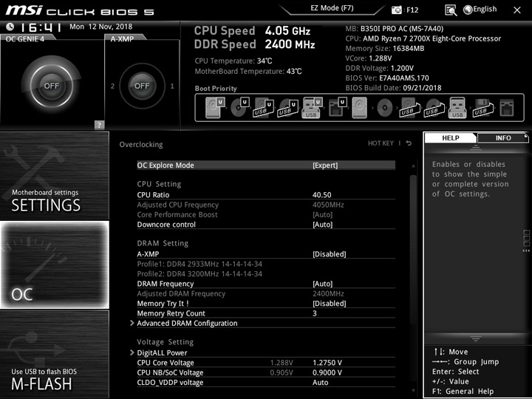532x399 pixels.
Task: Click the Boot Priority label
Action: point(216,89)
